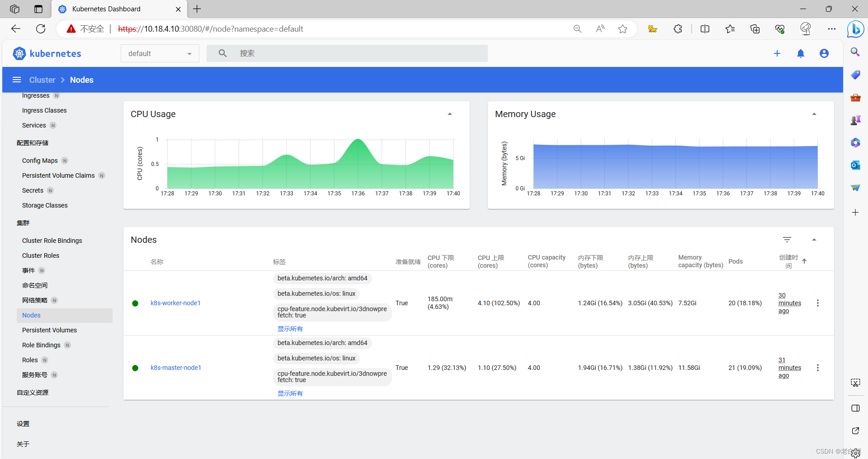Click master node memory capacity 11.58Gi

(689, 368)
